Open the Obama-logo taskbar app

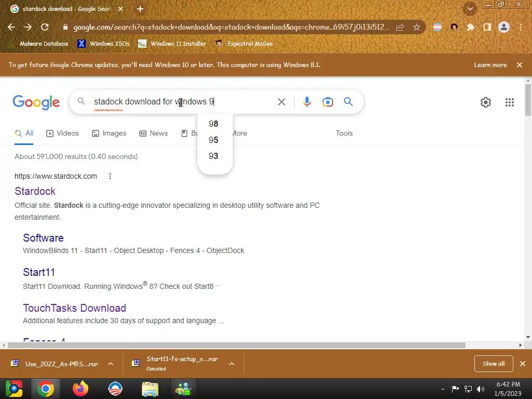(x=115, y=389)
